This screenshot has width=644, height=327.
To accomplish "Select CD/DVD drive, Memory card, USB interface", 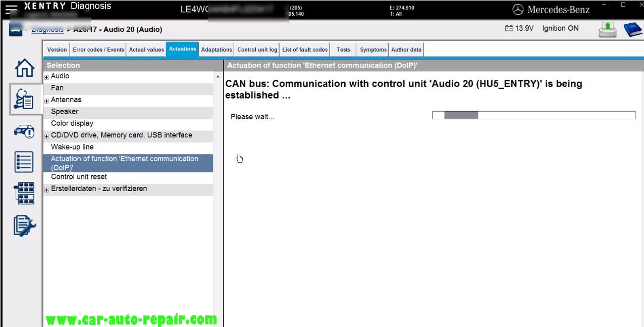I will (x=122, y=135).
